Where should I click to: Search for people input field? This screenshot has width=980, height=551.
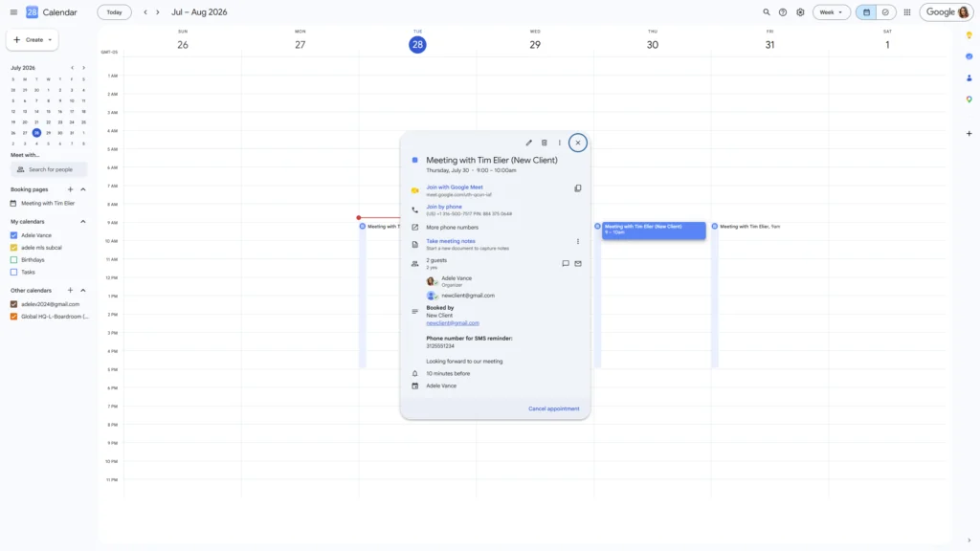coord(49,169)
